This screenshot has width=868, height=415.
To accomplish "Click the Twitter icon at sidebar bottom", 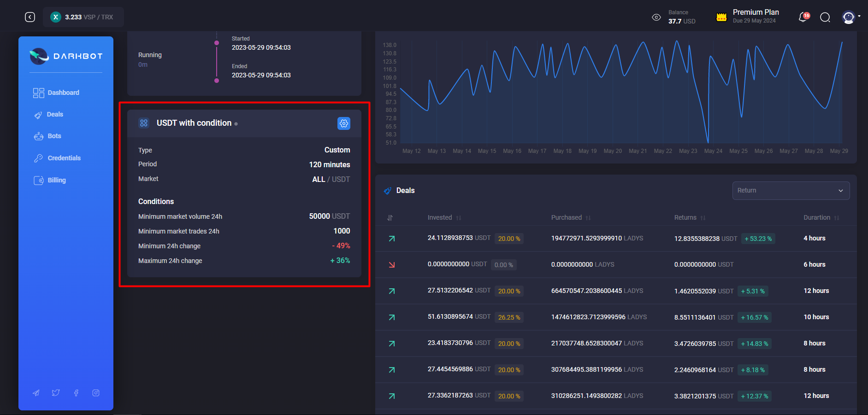I will (x=56, y=392).
